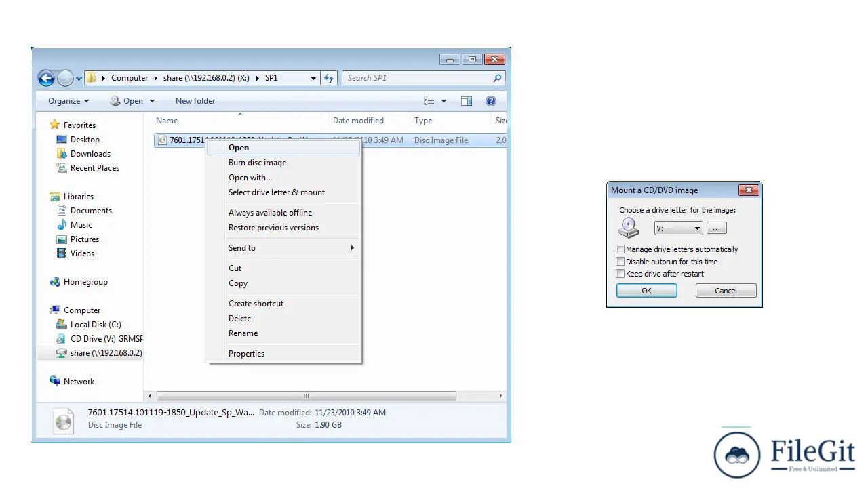
Task: Click the search magnifier icon
Action: point(498,78)
